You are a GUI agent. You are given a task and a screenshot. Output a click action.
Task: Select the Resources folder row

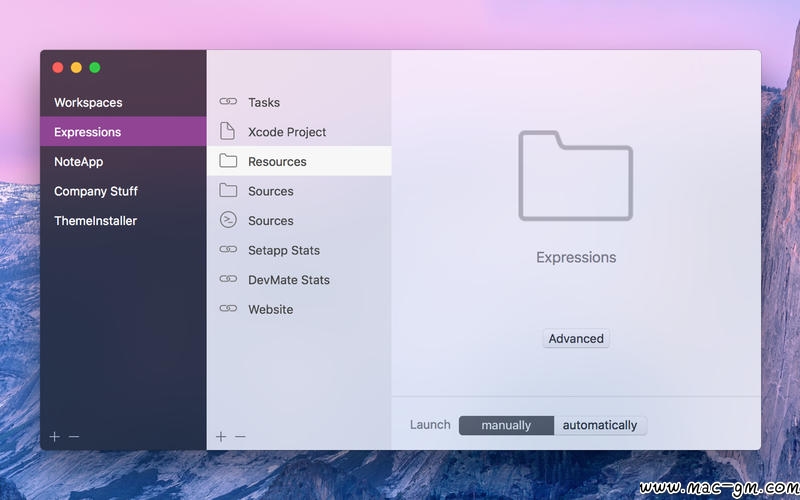click(x=299, y=161)
